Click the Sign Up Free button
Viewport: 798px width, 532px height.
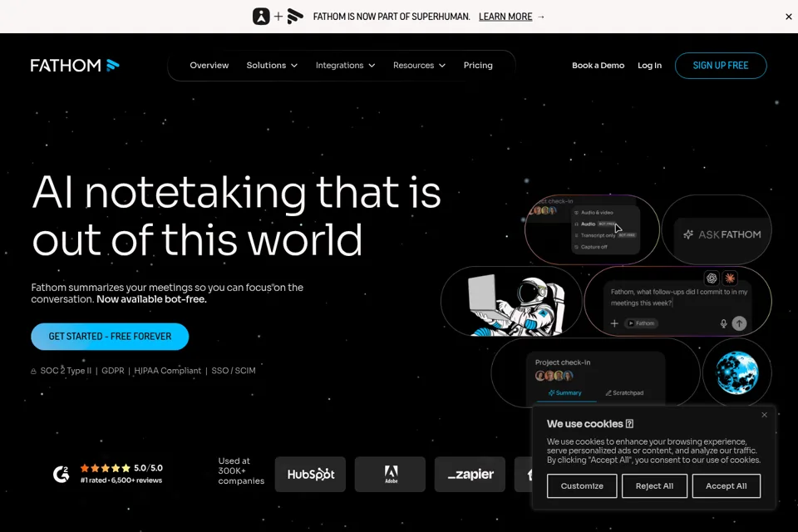coord(721,66)
